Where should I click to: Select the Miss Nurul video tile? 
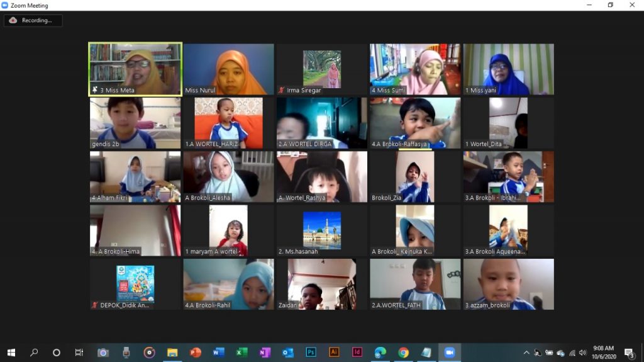click(228, 69)
